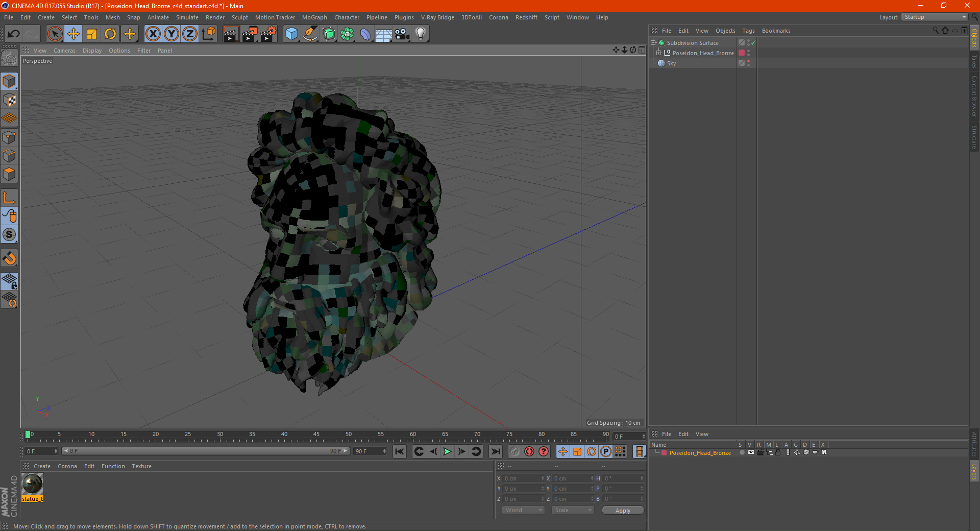Enable Points mode
Screen dimensions: 980x531
(x=9, y=137)
